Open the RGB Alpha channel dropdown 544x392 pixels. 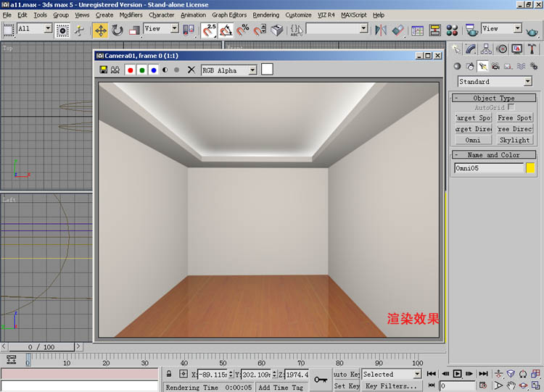[x=252, y=70]
